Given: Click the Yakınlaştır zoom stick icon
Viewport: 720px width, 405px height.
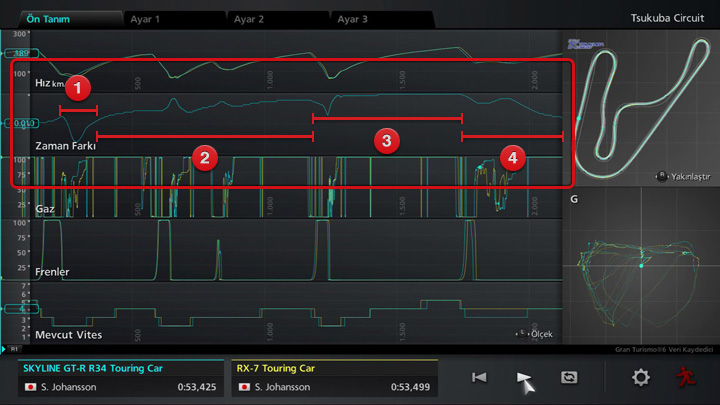Looking at the screenshot, I should point(662,176).
